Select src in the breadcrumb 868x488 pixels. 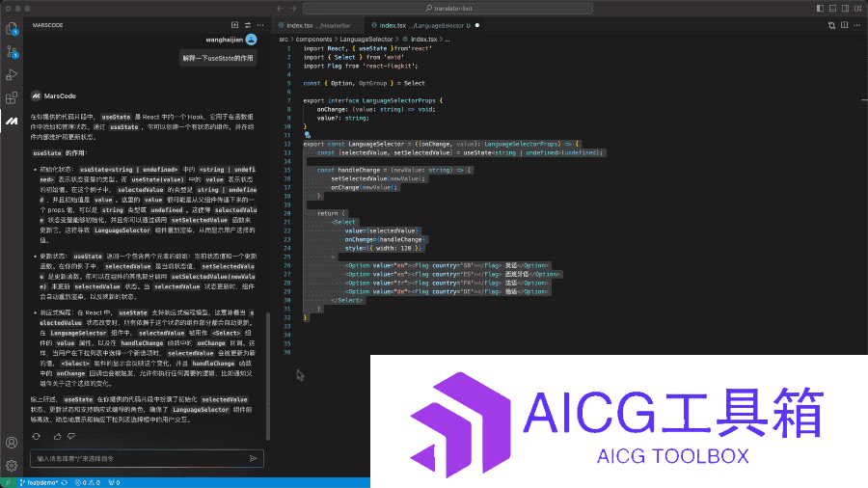click(284, 40)
